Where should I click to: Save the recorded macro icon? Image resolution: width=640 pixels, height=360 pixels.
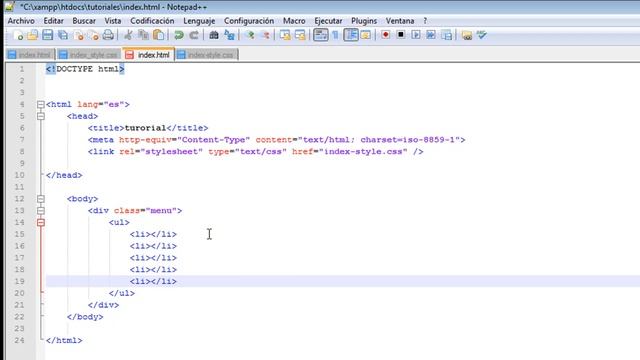click(447, 36)
